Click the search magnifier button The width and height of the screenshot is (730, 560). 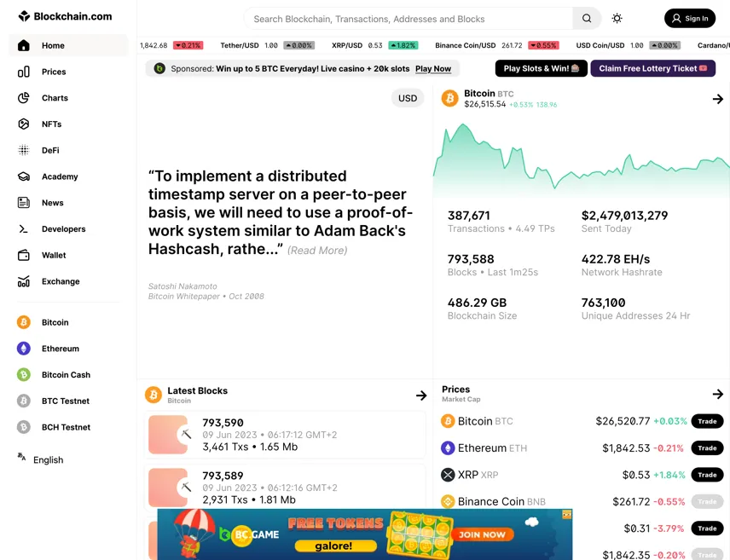point(587,19)
